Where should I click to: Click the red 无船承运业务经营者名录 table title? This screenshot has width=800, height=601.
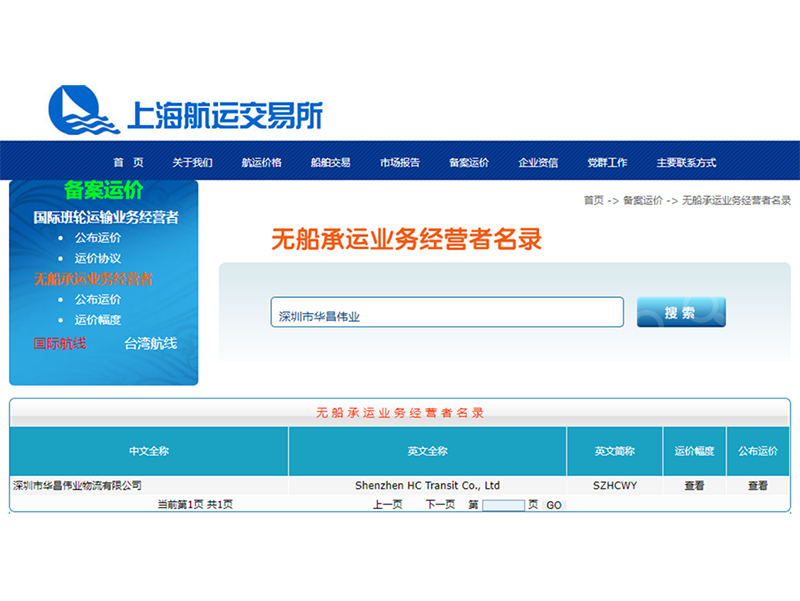(x=400, y=412)
